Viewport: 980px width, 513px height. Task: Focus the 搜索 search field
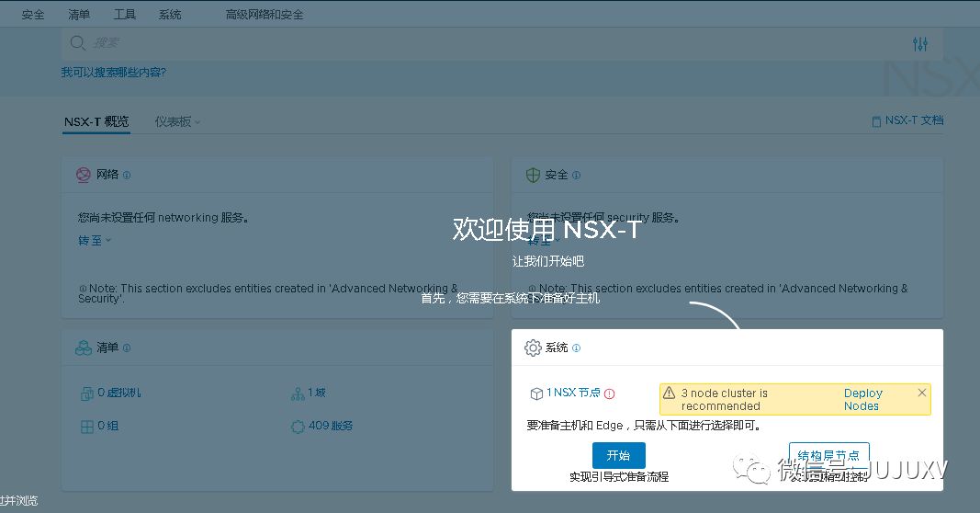point(500,43)
